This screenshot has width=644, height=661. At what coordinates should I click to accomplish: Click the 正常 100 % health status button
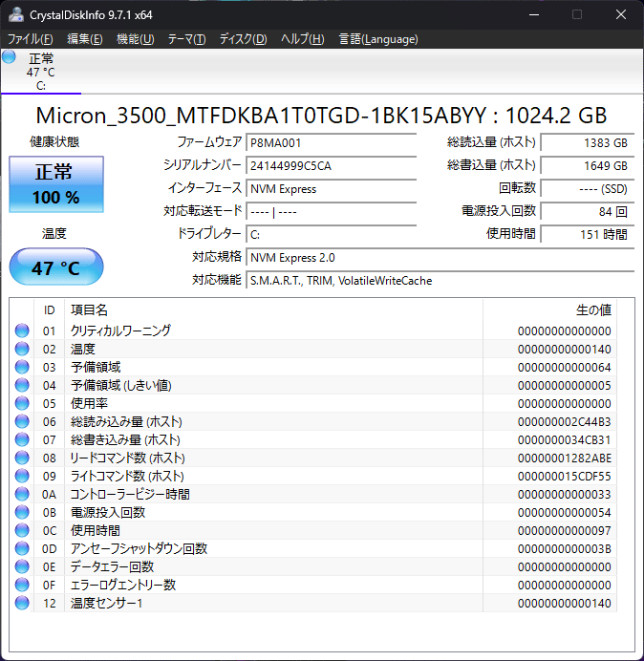[x=56, y=184]
